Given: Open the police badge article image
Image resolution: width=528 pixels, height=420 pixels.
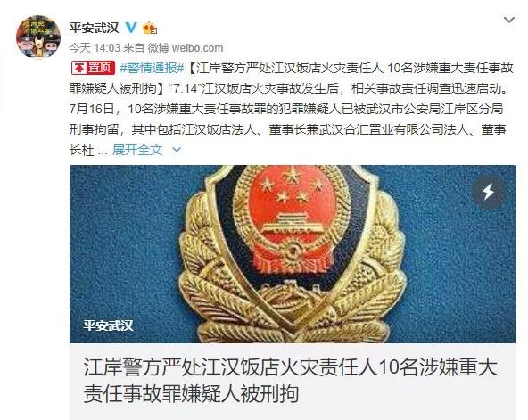Looking at the screenshot, I should [x=293, y=254].
